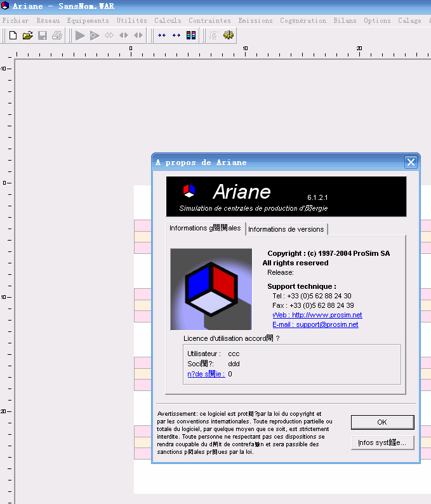Open the Web prosim.net link

pos(317,315)
